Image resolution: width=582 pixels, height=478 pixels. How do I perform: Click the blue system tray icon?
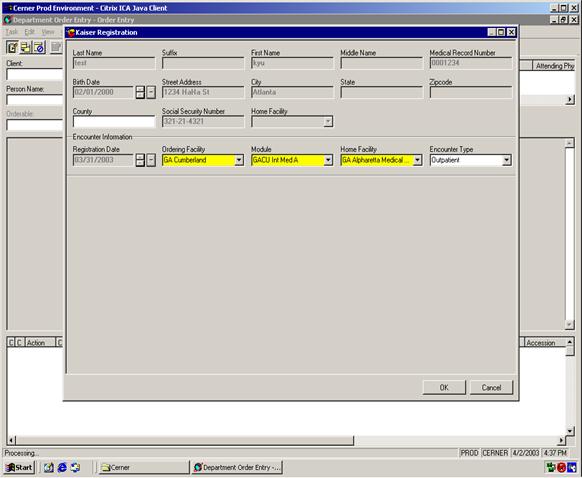[572, 467]
